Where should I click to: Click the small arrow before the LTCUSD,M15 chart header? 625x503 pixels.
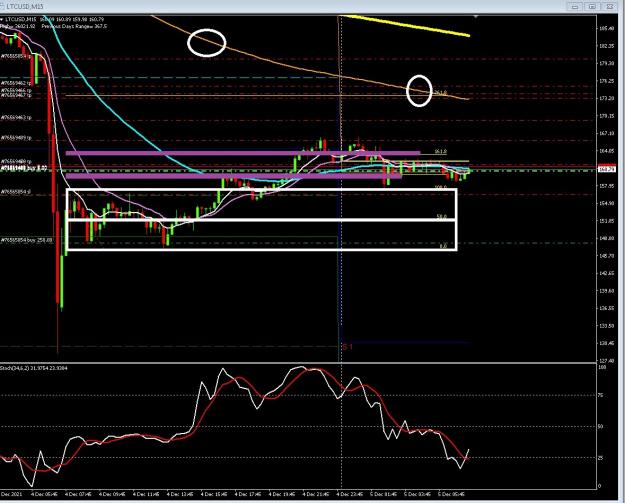coord(2,19)
